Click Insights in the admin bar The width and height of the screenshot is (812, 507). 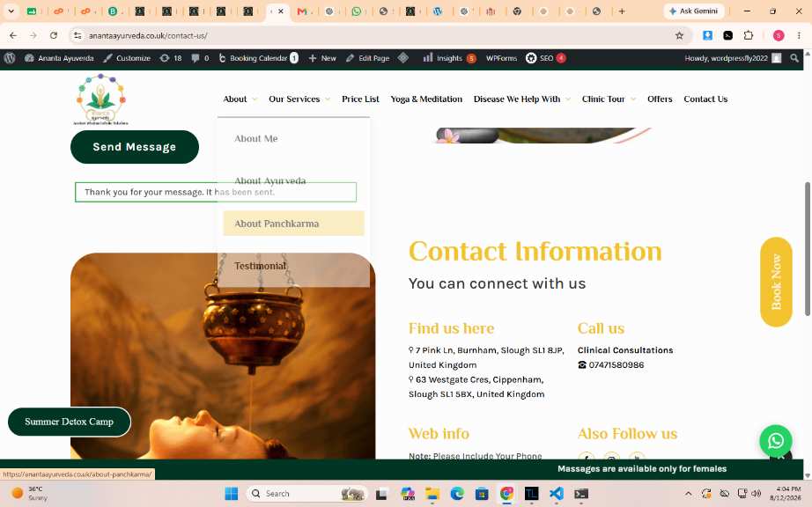448,58
